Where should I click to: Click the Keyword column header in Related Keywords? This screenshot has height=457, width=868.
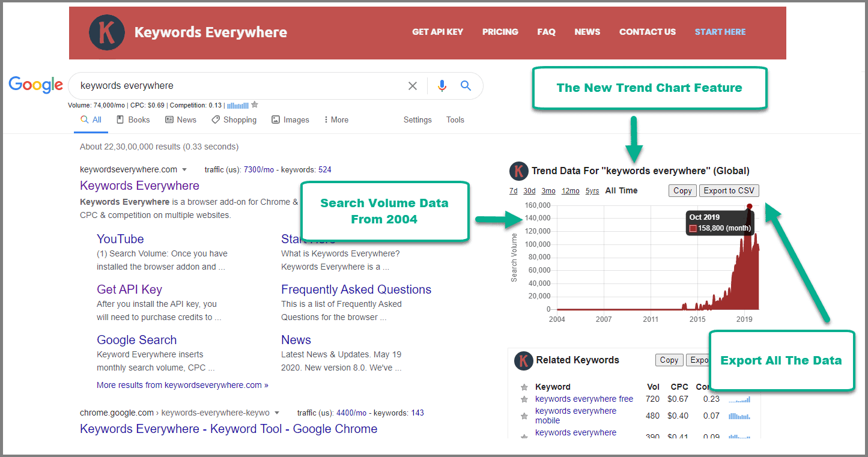point(553,387)
